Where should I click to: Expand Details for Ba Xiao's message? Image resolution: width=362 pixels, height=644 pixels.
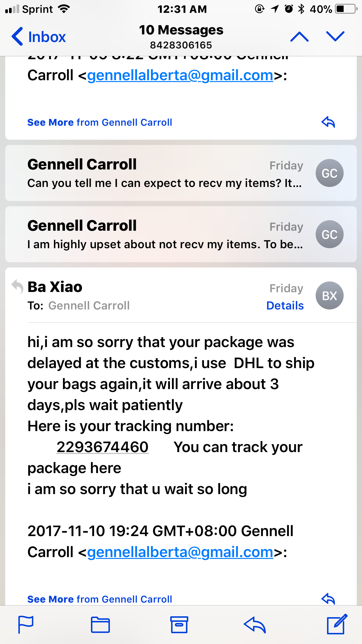click(285, 305)
